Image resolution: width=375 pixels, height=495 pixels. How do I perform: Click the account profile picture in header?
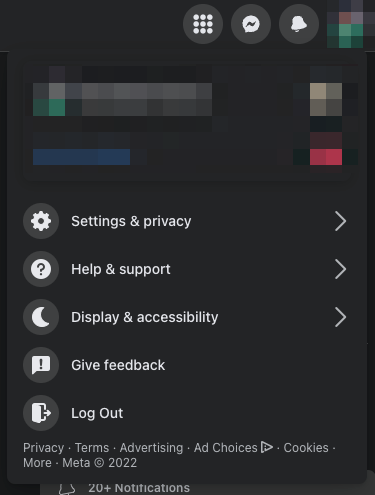348,24
